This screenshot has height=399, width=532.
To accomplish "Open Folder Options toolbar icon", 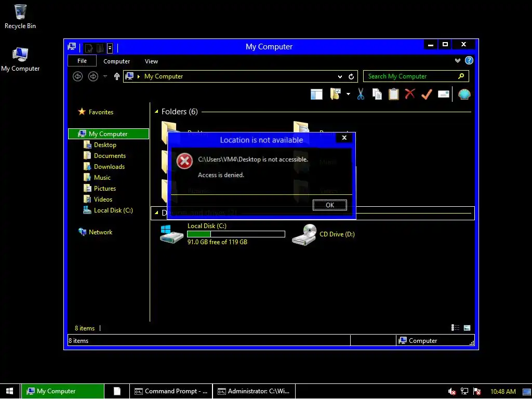I will pos(335,94).
